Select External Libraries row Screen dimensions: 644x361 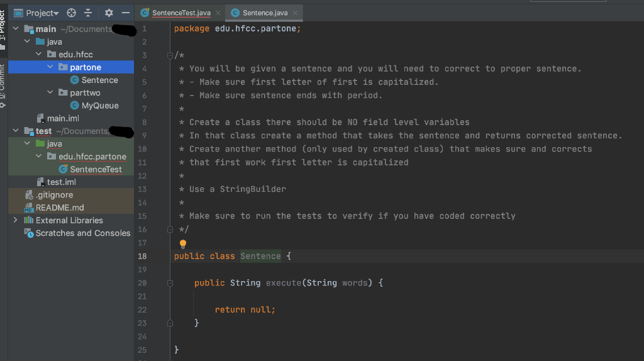click(x=71, y=220)
